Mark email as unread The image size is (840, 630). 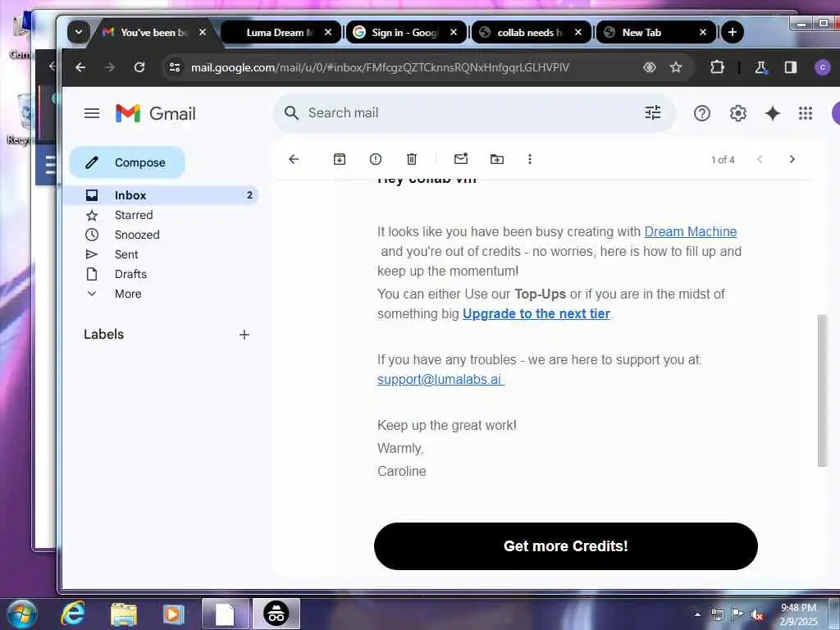tap(461, 158)
